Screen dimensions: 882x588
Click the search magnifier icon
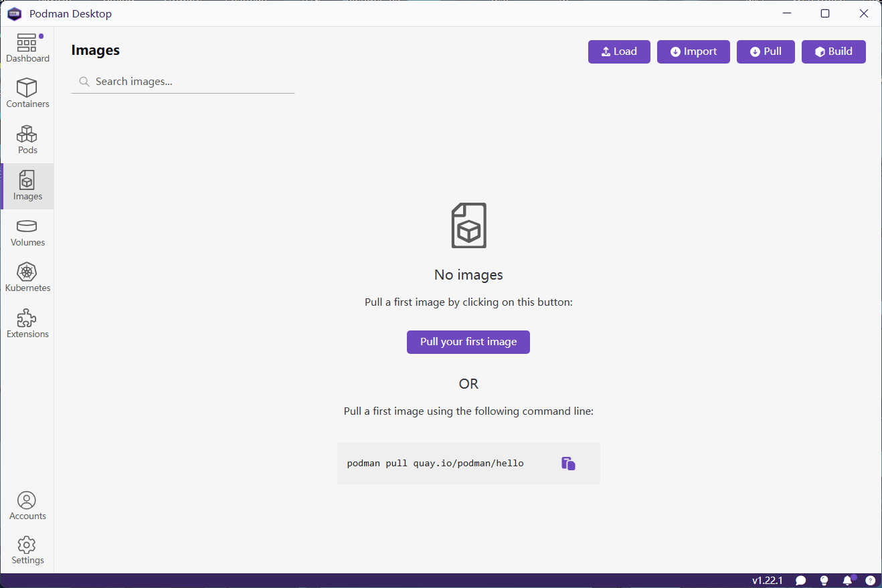(84, 82)
